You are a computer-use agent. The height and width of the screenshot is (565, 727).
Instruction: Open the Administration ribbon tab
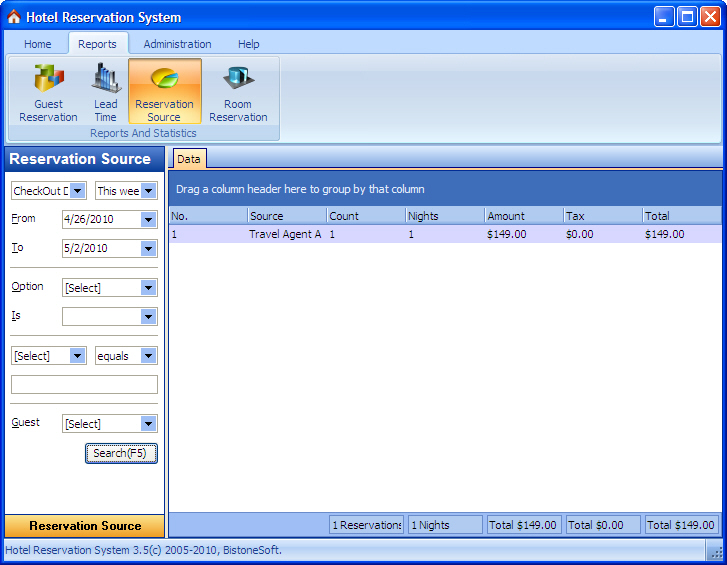coord(177,44)
